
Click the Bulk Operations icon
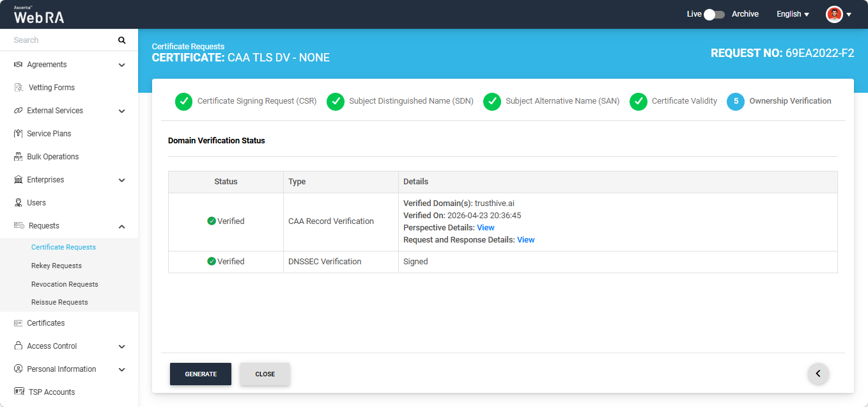click(19, 157)
